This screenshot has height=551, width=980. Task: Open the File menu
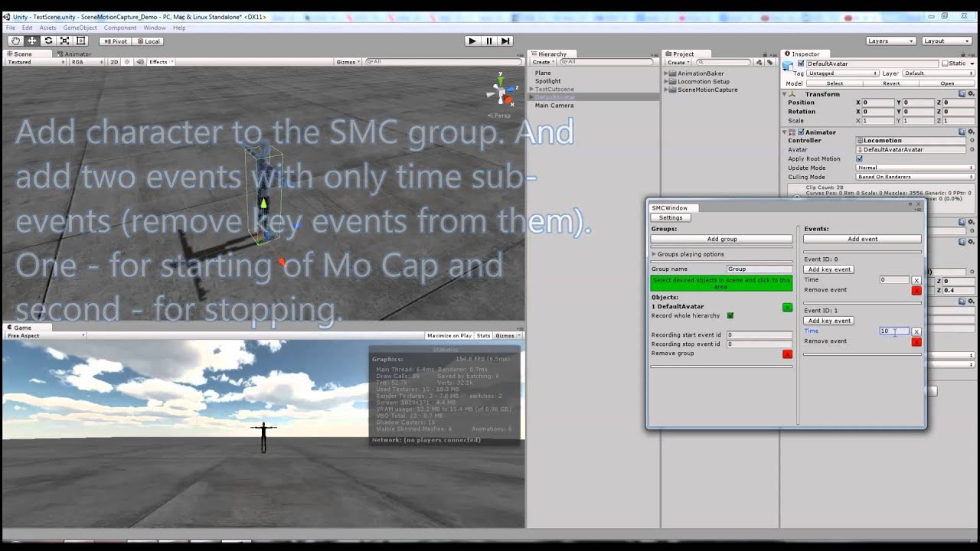(x=11, y=28)
